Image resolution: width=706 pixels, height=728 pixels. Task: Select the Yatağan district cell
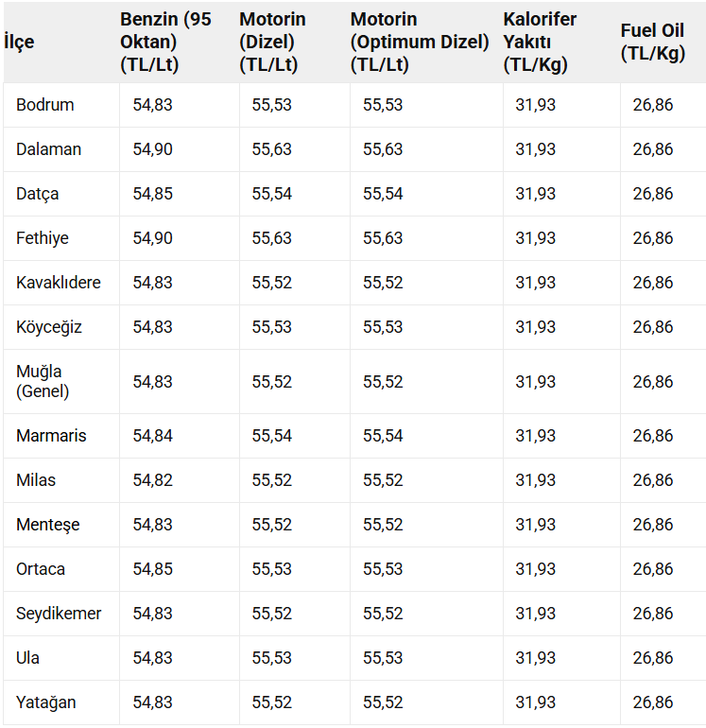(46, 702)
